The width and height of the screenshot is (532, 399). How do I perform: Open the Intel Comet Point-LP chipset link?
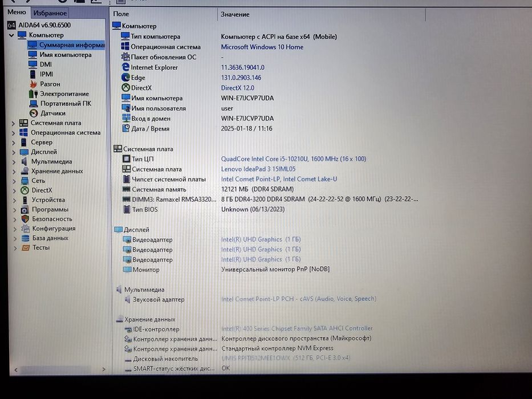279,179
